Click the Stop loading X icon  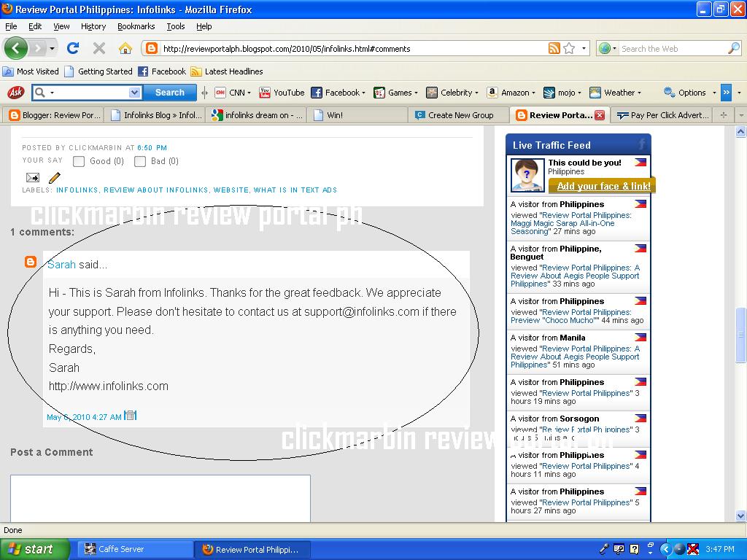point(99,48)
